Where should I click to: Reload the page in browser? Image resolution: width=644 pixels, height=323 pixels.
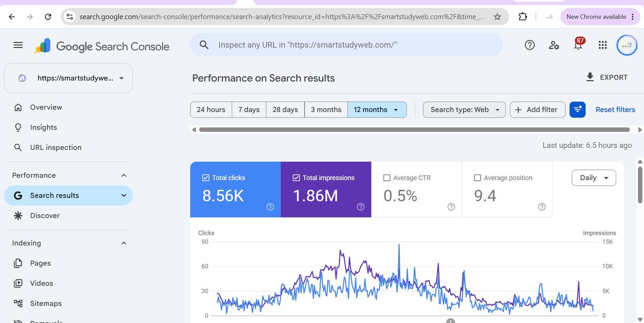[48, 17]
